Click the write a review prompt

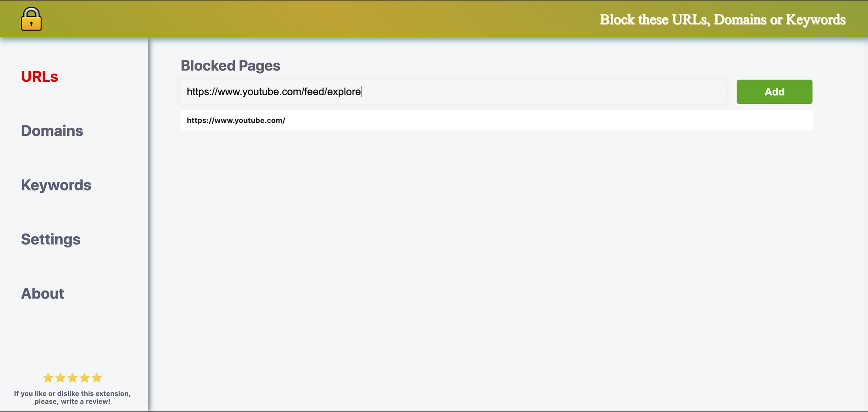click(x=72, y=398)
